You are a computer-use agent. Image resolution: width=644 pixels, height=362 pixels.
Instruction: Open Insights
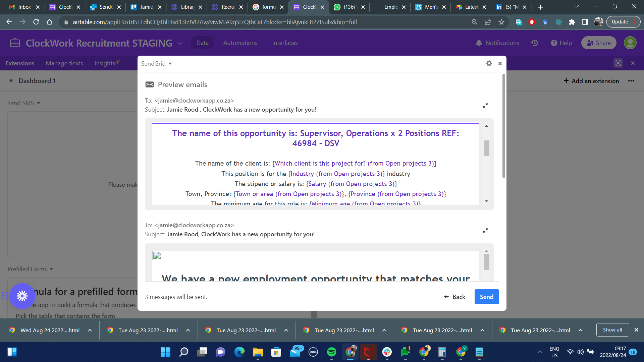click(107, 63)
